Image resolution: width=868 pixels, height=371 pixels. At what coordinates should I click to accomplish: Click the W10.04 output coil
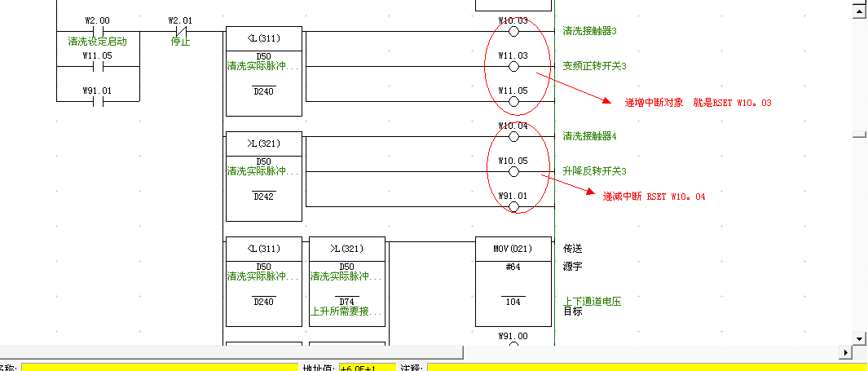[x=513, y=137]
